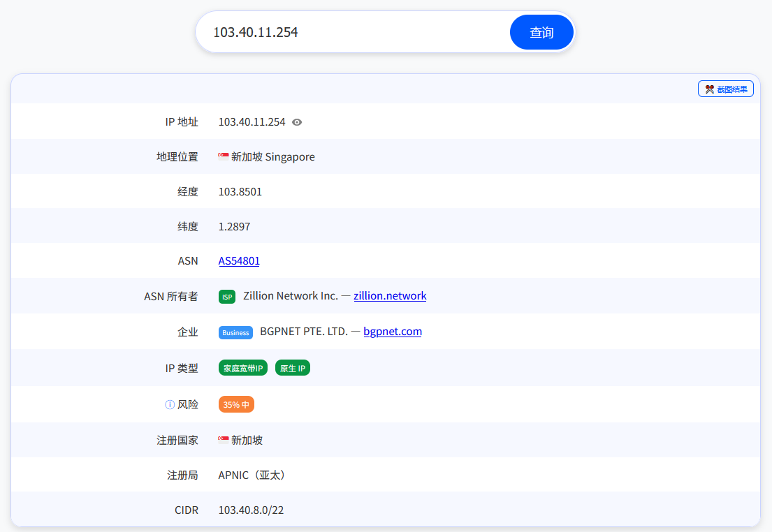Viewport: 772px width, 532px height.
Task: Visit the bgpnet.com website link
Action: (x=393, y=331)
